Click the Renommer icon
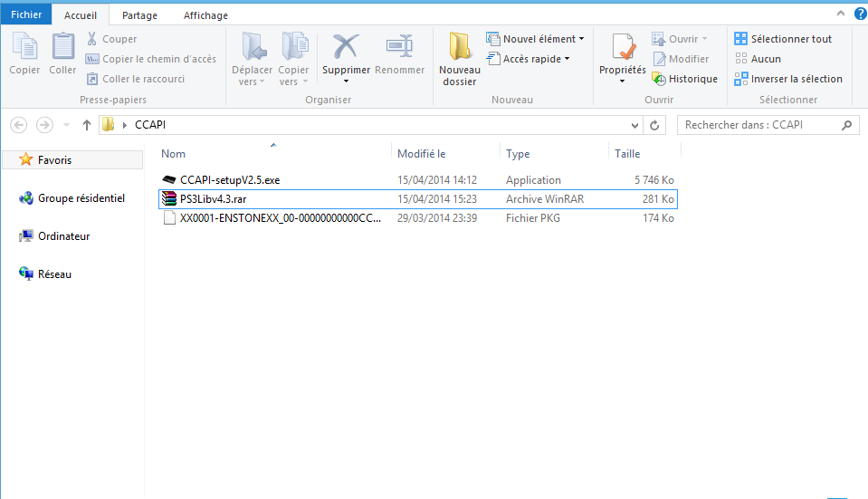This screenshot has height=499, width=868. point(400,46)
